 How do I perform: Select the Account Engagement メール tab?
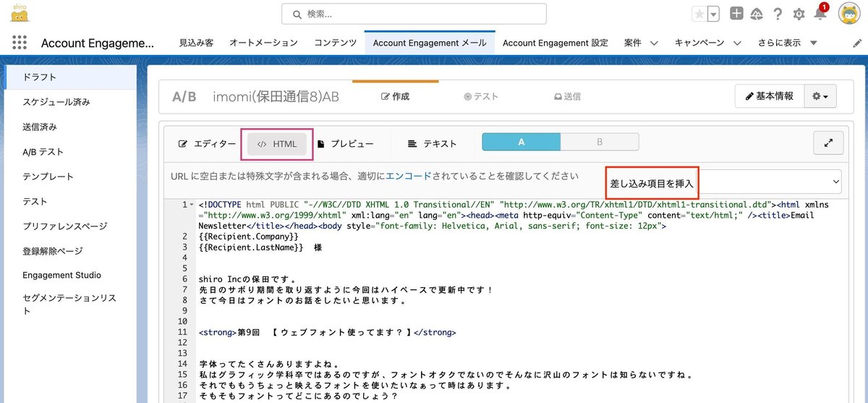tap(430, 43)
